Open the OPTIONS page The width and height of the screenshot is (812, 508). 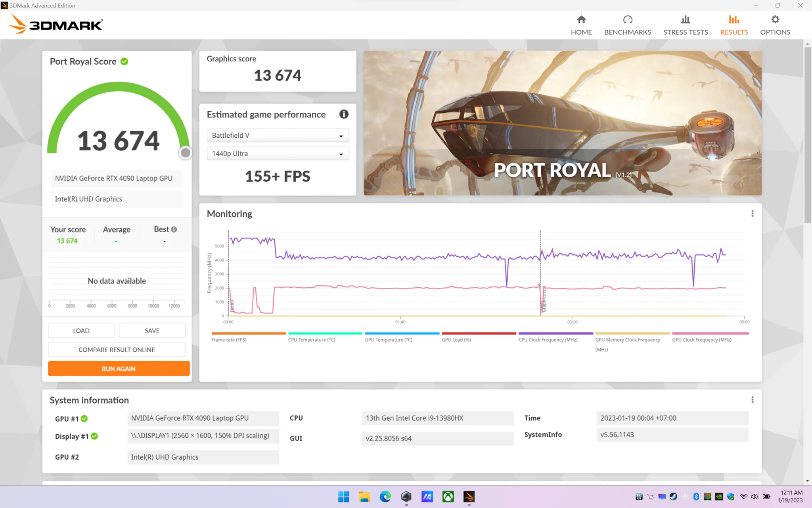point(775,25)
